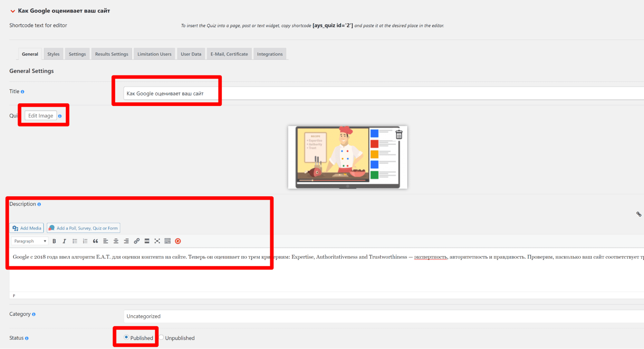Insert a numbered list

(x=85, y=241)
